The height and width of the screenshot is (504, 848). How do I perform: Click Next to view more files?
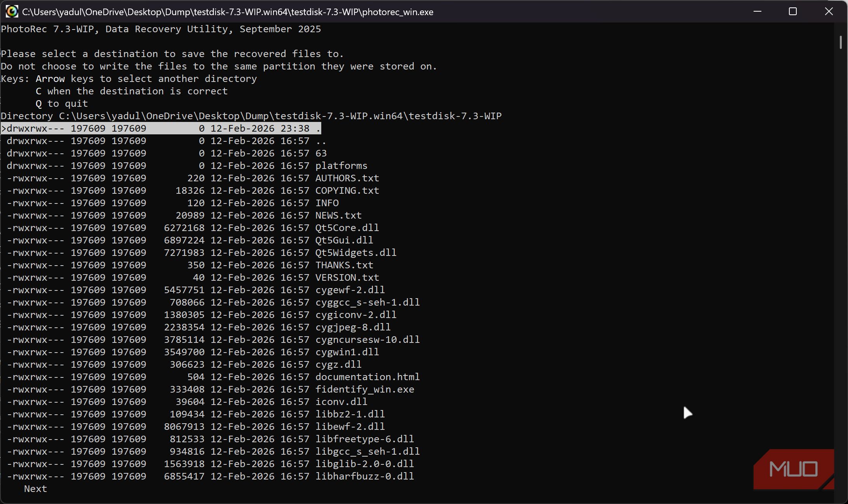(x=35, y=489)
